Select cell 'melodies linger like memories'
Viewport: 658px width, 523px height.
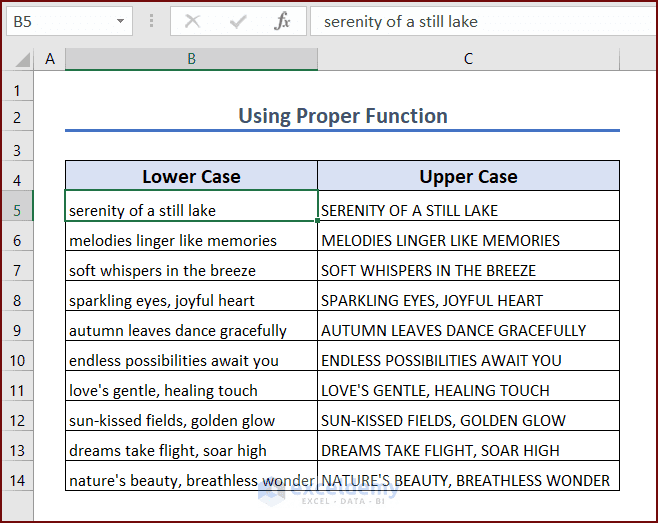(x=191, y=236)
